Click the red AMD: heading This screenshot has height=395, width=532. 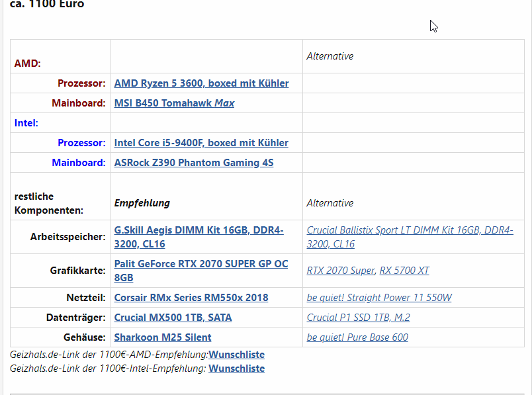28,64
